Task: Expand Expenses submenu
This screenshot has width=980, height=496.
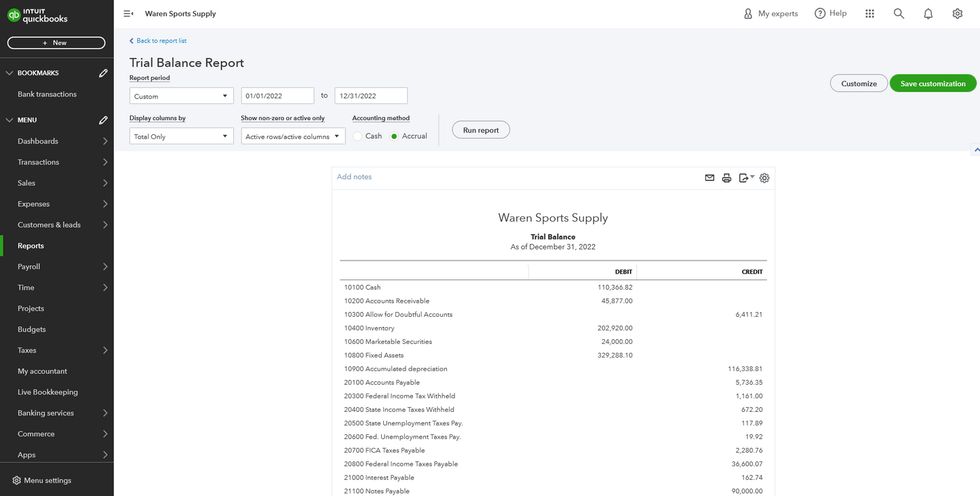Action: [x=105, y=204]
